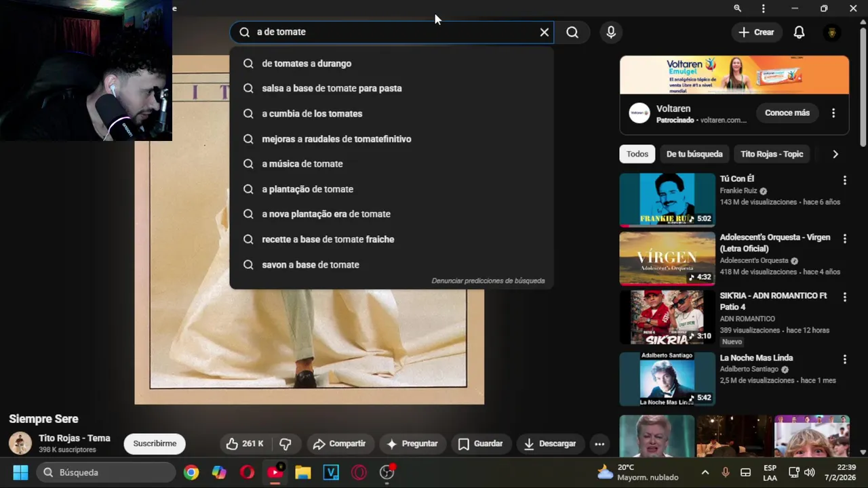Screen dimensions: 868x488
Task: Select suggestion 'mejoras a raudales de tomatefinitivo'
Action: pos(391,139)
